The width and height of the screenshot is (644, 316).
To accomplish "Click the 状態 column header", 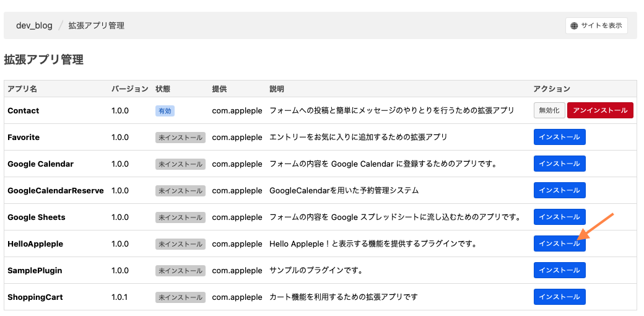I will [x=163, y=89].
